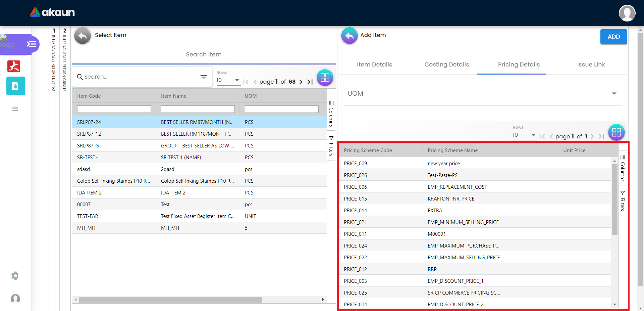This screenshot has width=644, height=311.
Task: Click the item list horizontal scrollbar
Action: pos(170,300)
